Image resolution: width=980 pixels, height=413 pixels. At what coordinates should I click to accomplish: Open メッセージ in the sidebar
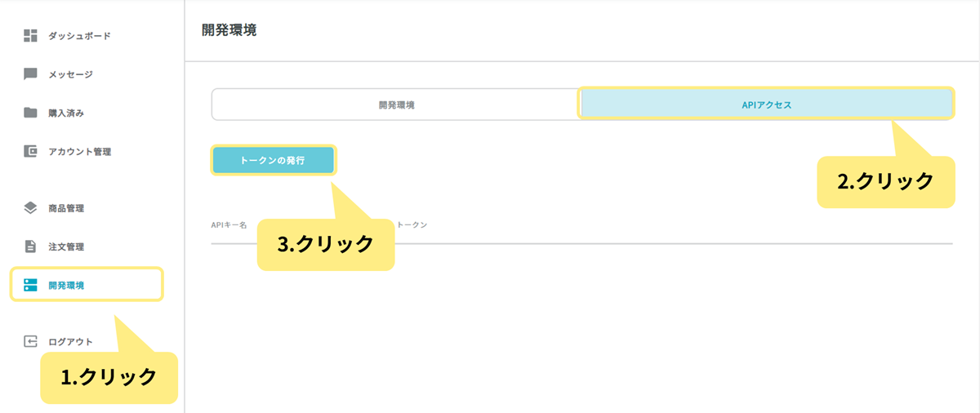70,74
